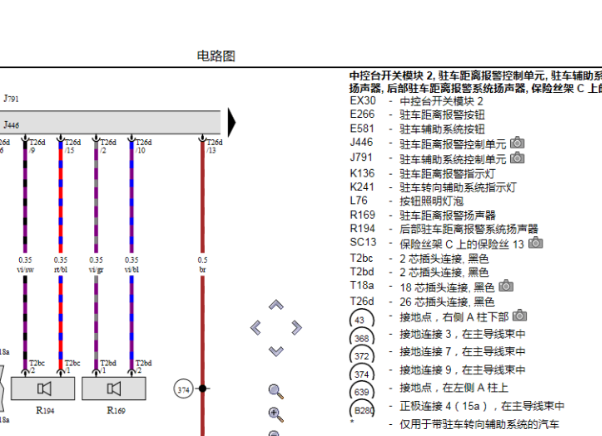Click legend entry R169
This screenshot has height=436, width=602.
coord(422,215)
